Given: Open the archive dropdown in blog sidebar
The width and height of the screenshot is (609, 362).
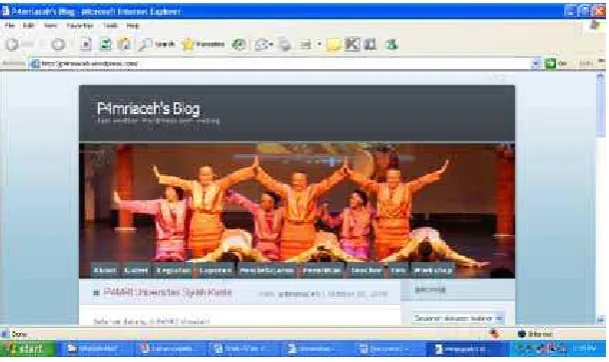Looking at the screenshot, I should point(458,318).
